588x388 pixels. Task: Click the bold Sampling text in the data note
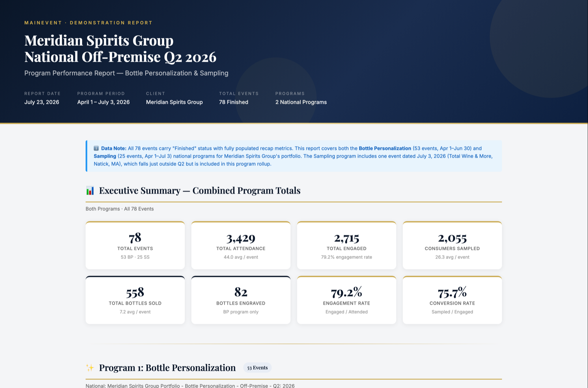pos(105,156)
